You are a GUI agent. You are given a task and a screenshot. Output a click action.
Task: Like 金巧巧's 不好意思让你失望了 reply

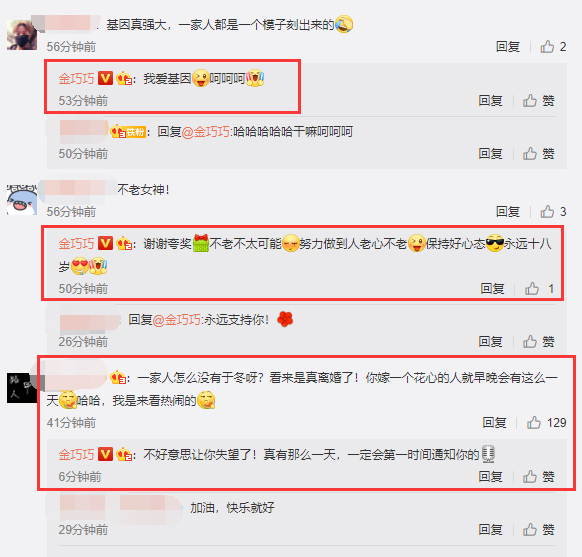pos(539,476)
